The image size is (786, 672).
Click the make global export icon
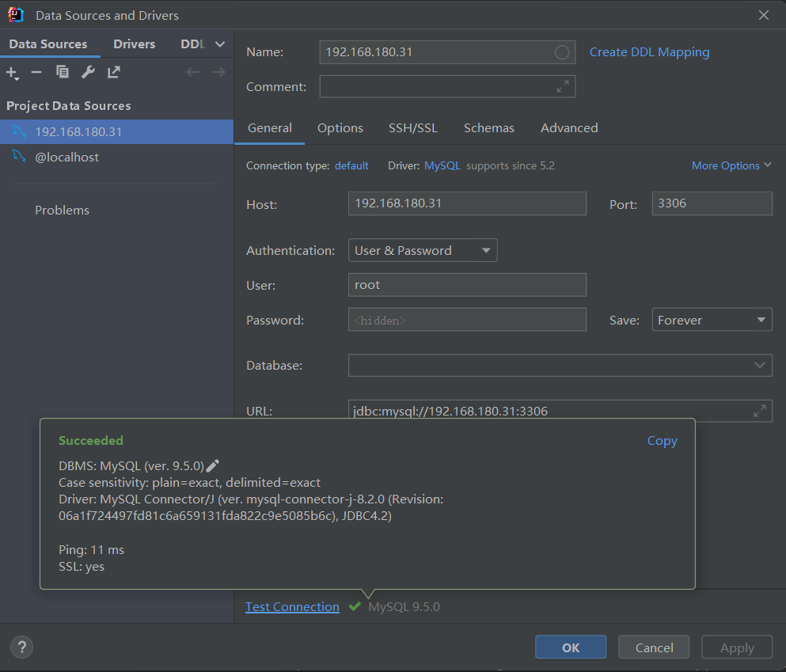(114, 72)
